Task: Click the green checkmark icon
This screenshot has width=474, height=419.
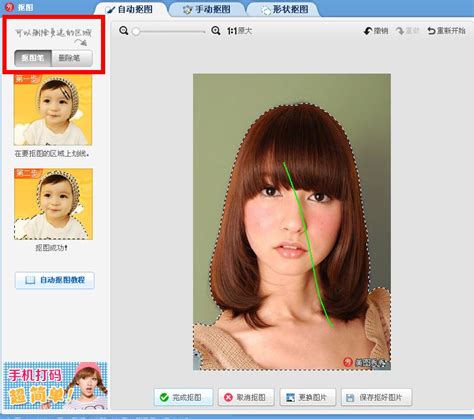Action: [164, 397]
